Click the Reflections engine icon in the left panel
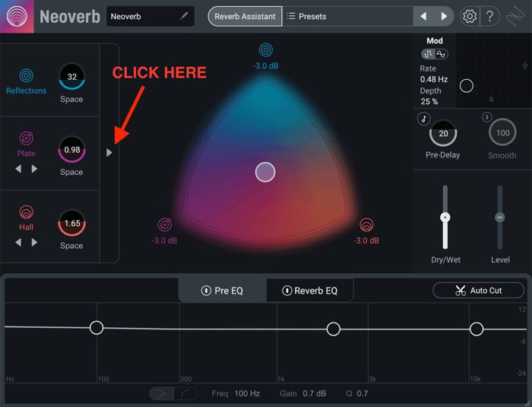Image resolution: width=532 pixels, height=407 pixels. pos(26,75)
